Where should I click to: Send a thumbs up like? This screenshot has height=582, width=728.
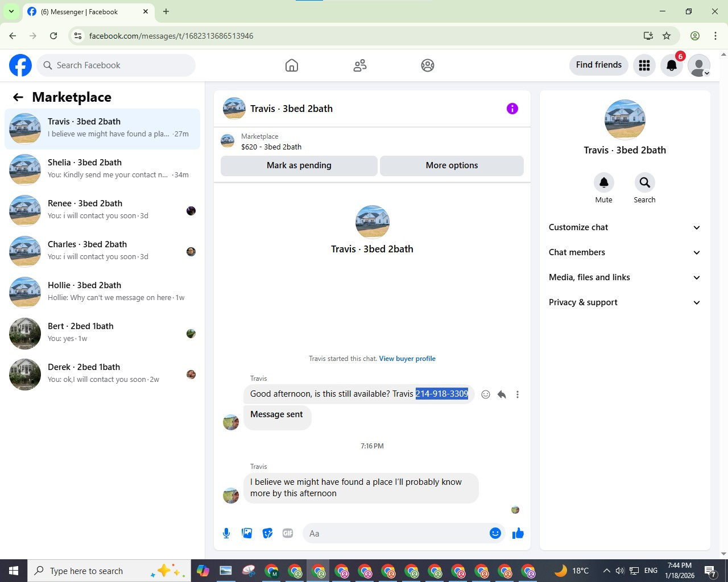[x=518, y=533]
